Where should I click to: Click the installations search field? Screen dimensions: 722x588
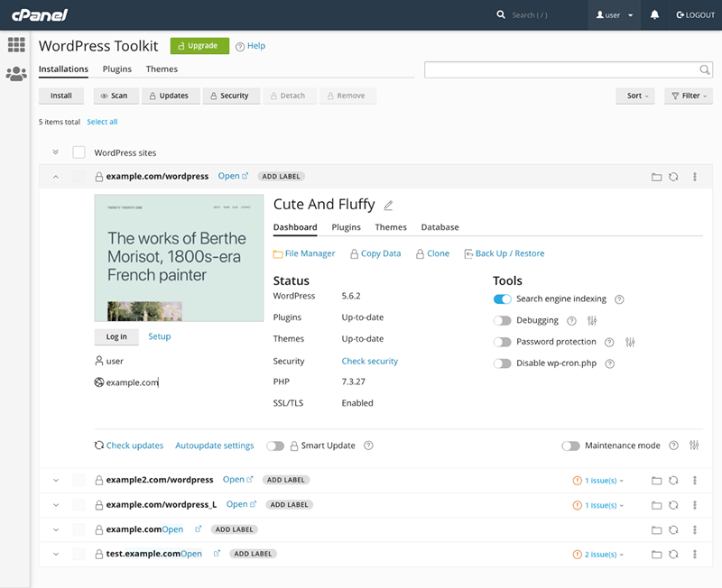pyautogui.click(x=561, y=69)
